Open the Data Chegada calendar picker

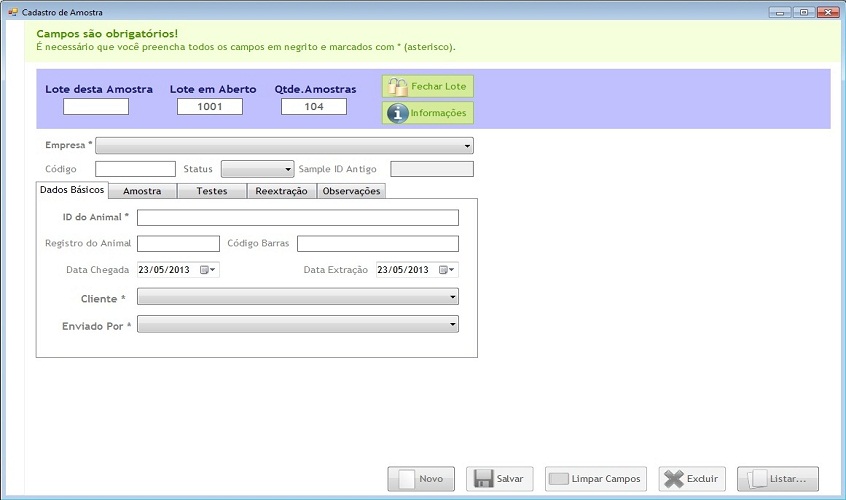[x=208, y=270]
